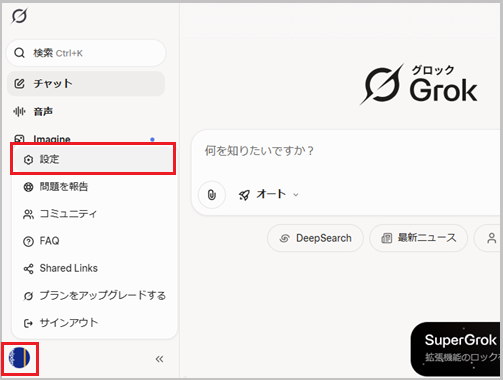Focus the 検索 Ctrl+K search field
The width and height of the screenshot is (503, 380).
(86, 53)
